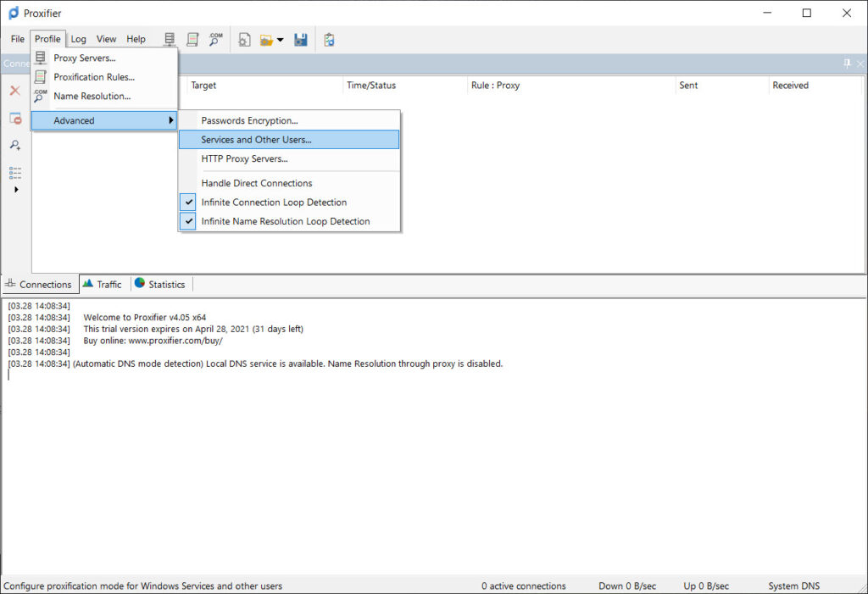This screenshot has width=868, height=594.
Task: Toggle Infinite Connection Loop Detection option
Action: click(x=289, y=202)
